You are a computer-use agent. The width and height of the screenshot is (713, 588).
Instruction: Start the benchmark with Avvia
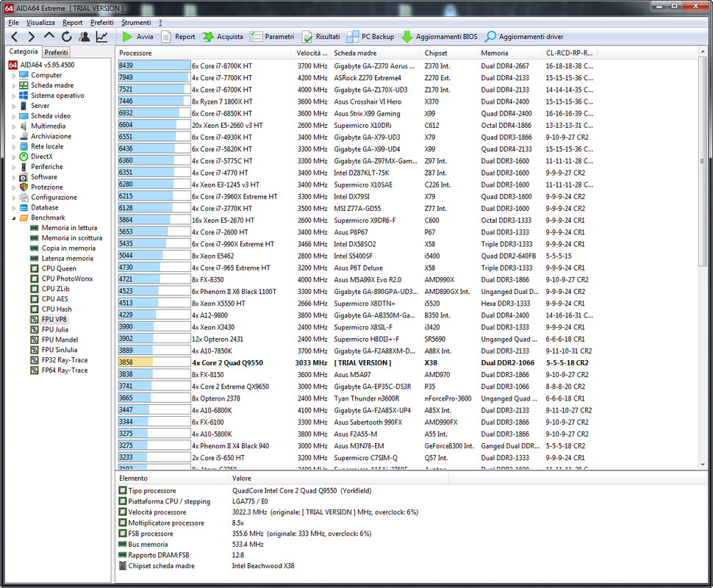coord(137,37)
